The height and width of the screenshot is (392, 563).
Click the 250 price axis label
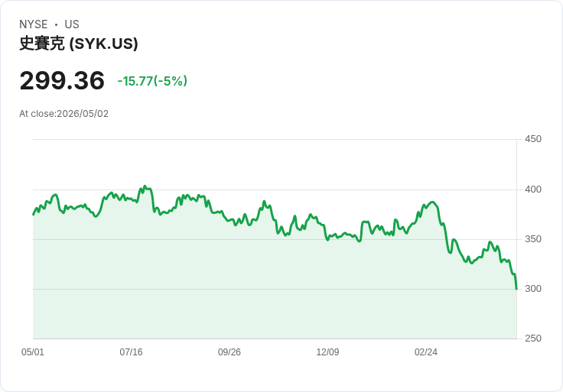pyautogui.click(x=533, y=338)
